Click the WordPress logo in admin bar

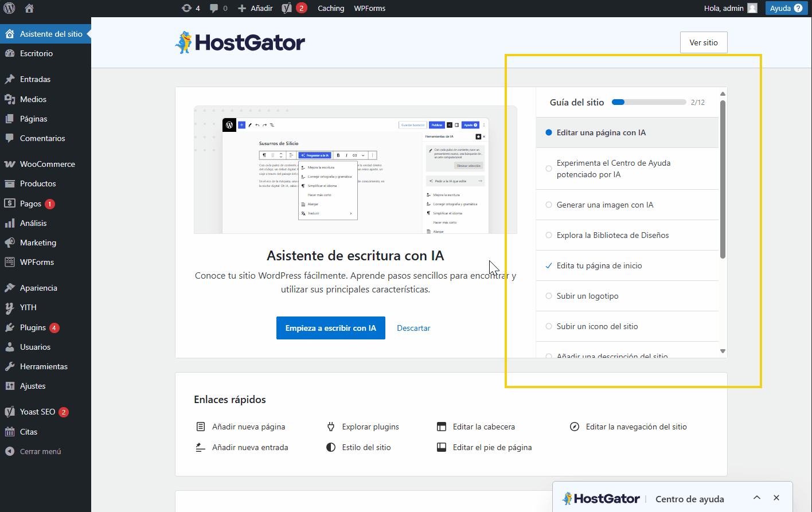coord(10,8)
